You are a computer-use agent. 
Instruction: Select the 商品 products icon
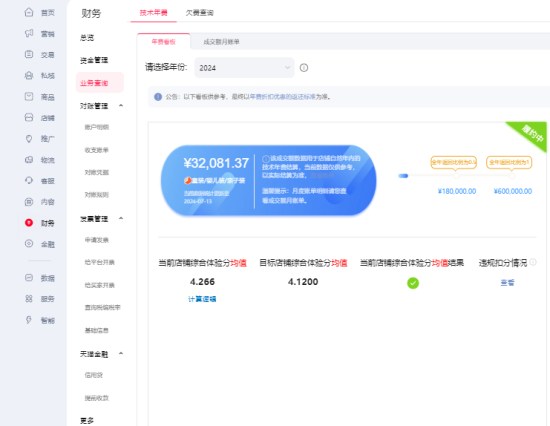coord(29,96)
